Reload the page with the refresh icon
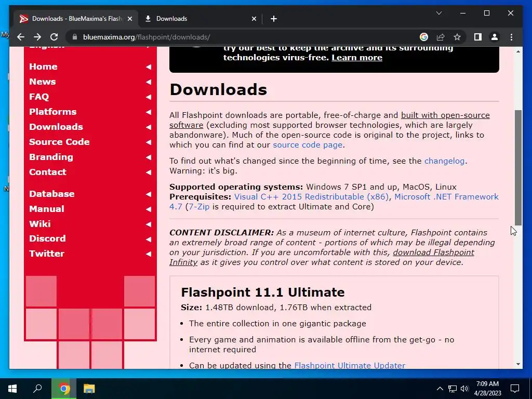This screenshot has height=399, width=532. 54,37
